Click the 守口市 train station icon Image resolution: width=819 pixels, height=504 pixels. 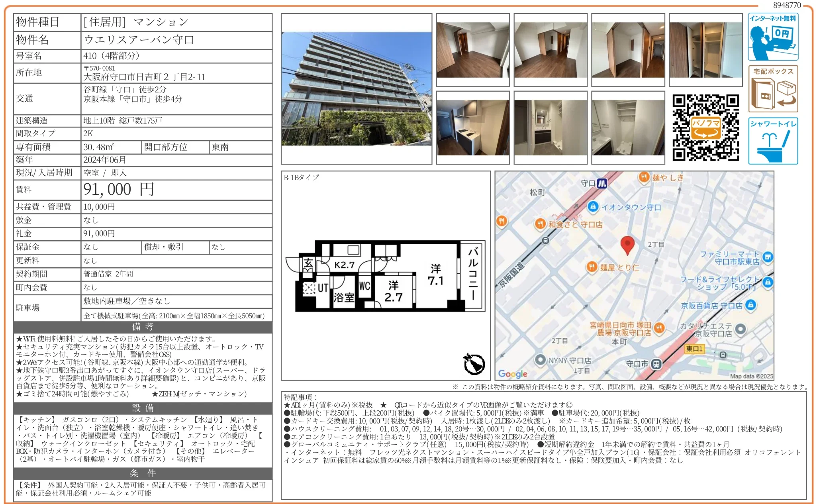(x=656, y=364)
